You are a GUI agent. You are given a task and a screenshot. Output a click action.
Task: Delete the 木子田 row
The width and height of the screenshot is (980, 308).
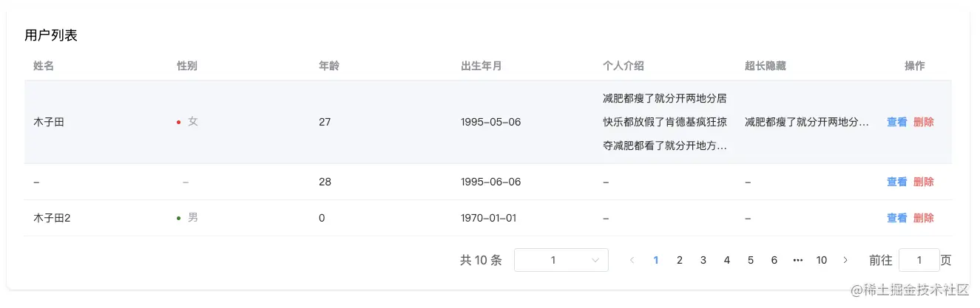point(923,122)
